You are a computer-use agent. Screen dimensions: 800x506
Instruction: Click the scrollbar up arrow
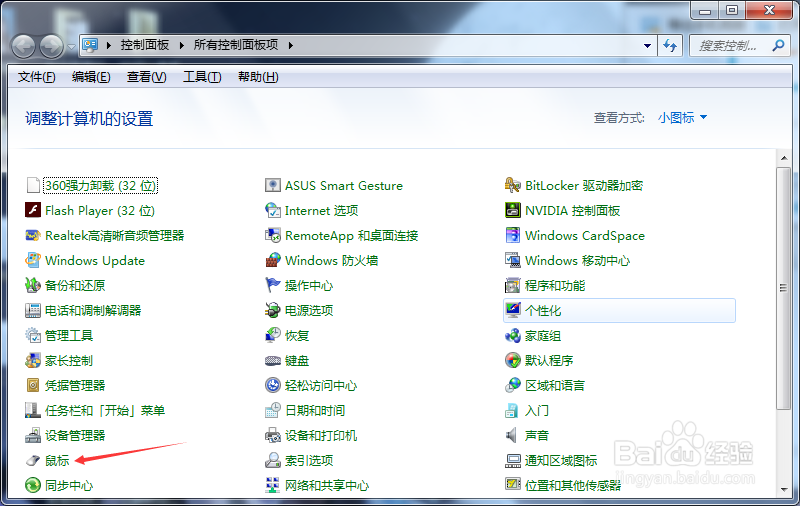[x=784, y=158]
